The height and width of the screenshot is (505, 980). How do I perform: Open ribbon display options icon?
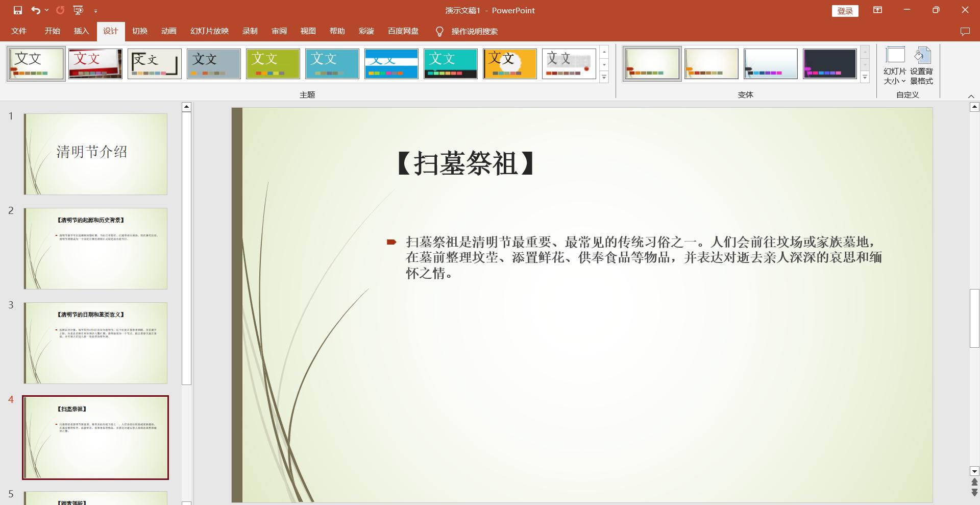878,10
